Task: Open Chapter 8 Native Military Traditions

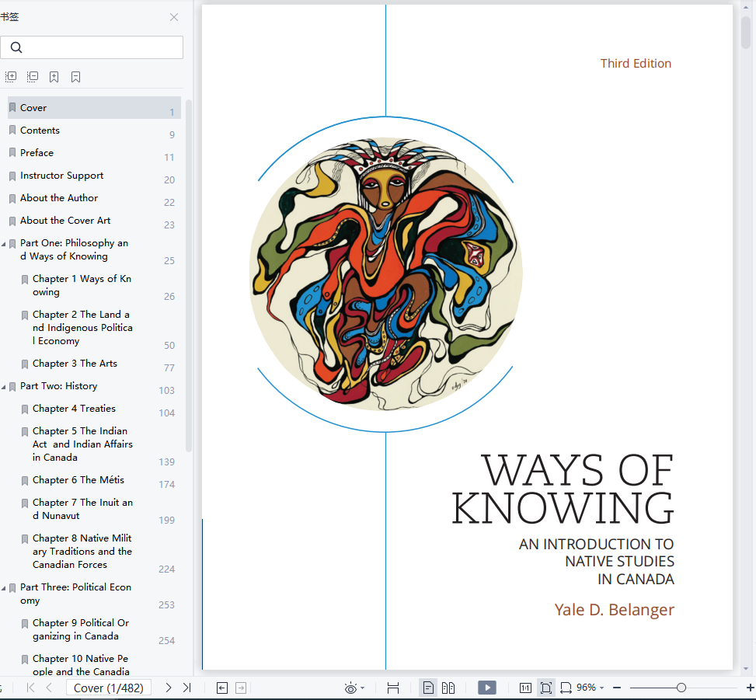Action: click(x=82, y=551)
